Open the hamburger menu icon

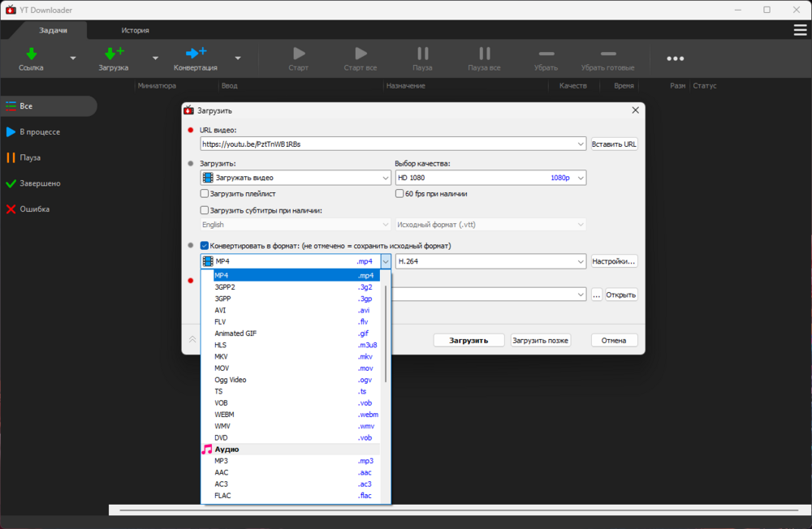tap(800, 30)
